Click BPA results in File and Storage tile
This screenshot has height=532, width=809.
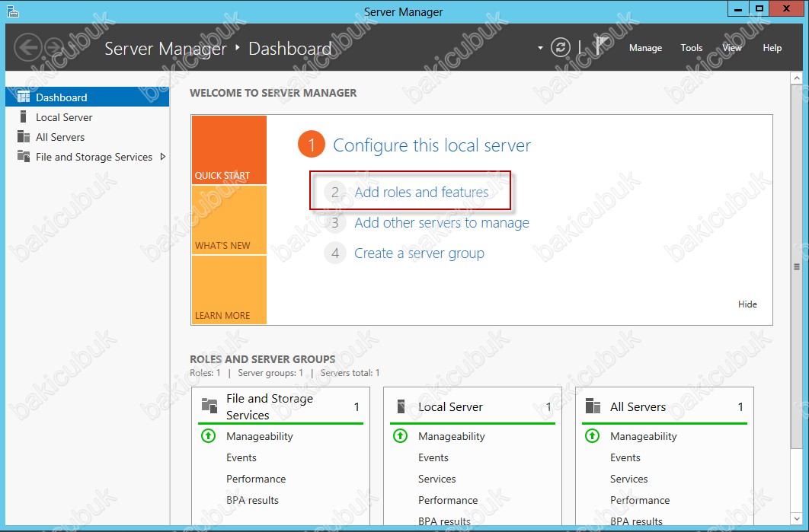click(252, 500)
